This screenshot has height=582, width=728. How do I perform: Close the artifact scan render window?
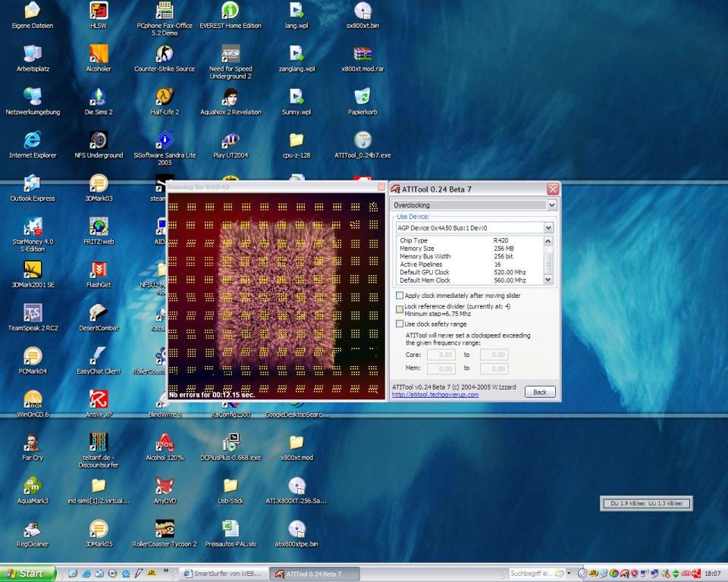pos(381,186)
